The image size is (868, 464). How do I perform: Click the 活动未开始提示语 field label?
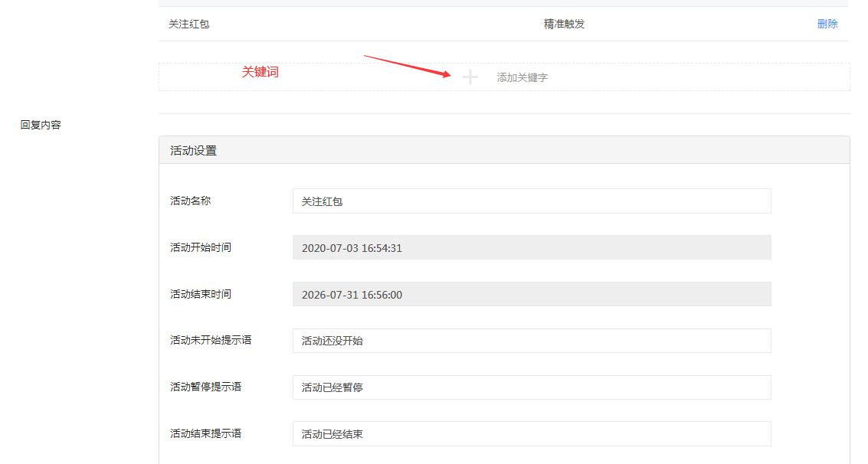[211, 340]
